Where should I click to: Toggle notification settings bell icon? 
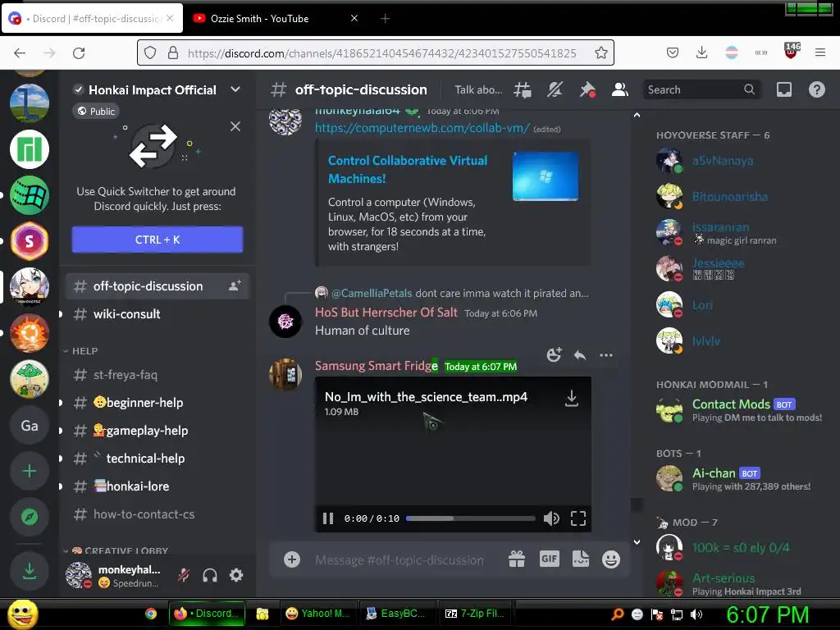pyautogui.click(x=555, y=89)
